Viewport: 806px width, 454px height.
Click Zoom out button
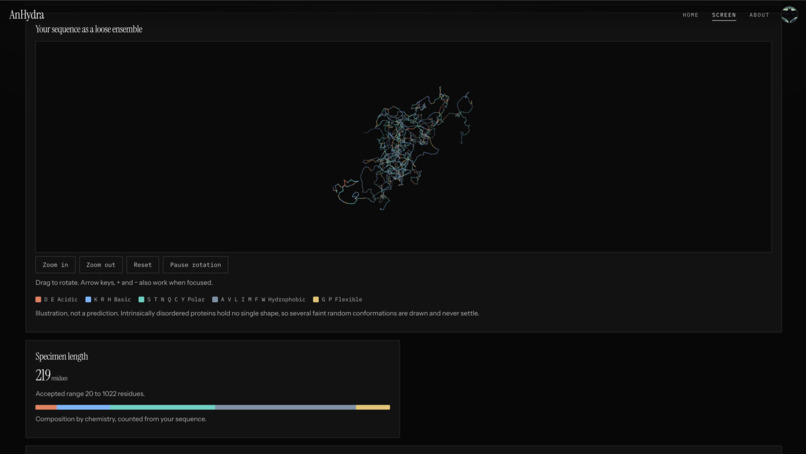pos(101,265)
